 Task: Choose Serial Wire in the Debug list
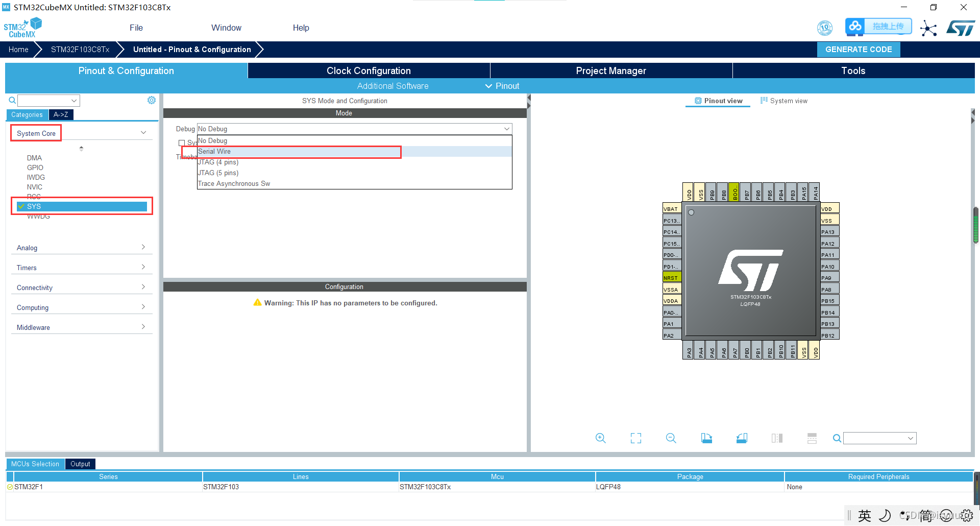click(x=354, y=152)
